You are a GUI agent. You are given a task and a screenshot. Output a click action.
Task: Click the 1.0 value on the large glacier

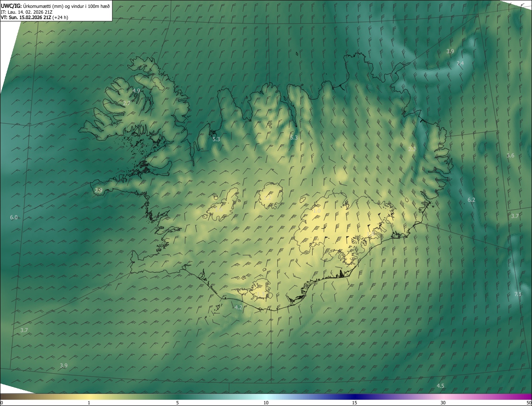click(x=317, y=211)
